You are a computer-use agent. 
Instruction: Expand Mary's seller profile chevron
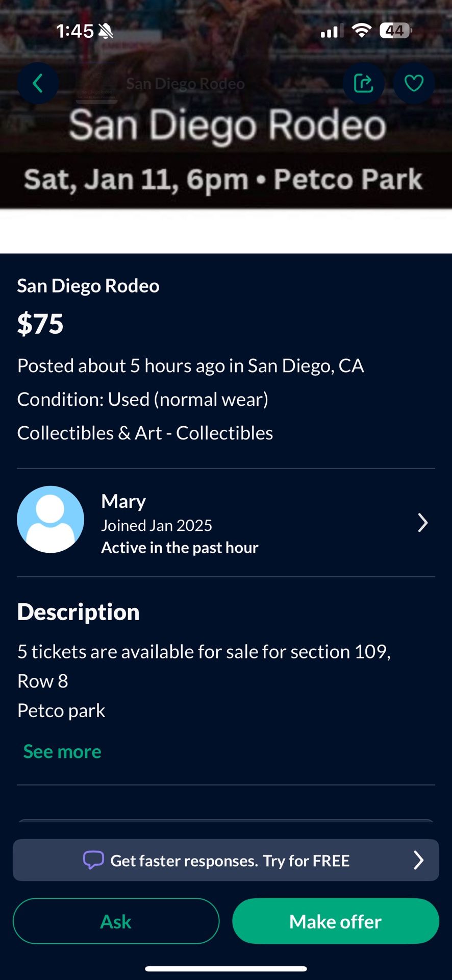pyautogui.click(x=422, y=523)
